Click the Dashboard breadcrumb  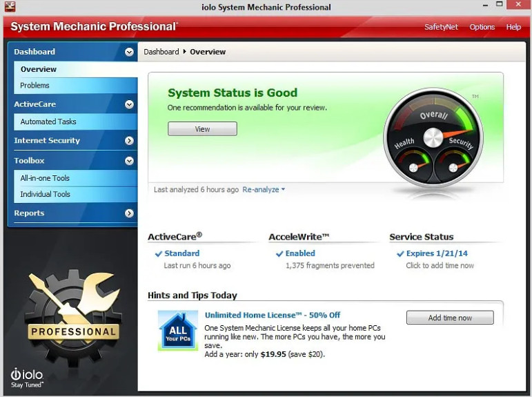(x=161, y=52)
